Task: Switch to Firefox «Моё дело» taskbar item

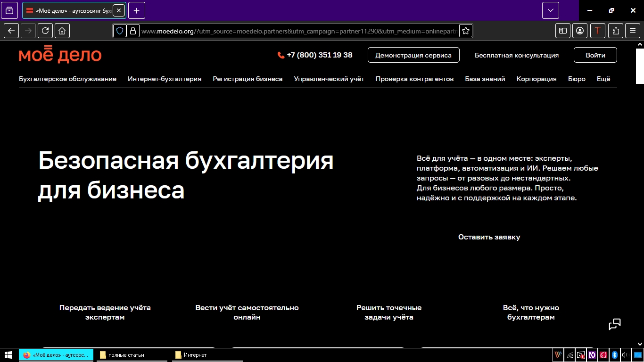Action: [x=56, y=355]
